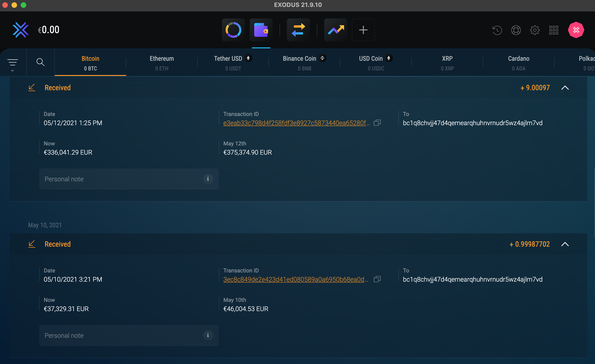Collapse the +0.99987702 transaction details

[565, 244]
